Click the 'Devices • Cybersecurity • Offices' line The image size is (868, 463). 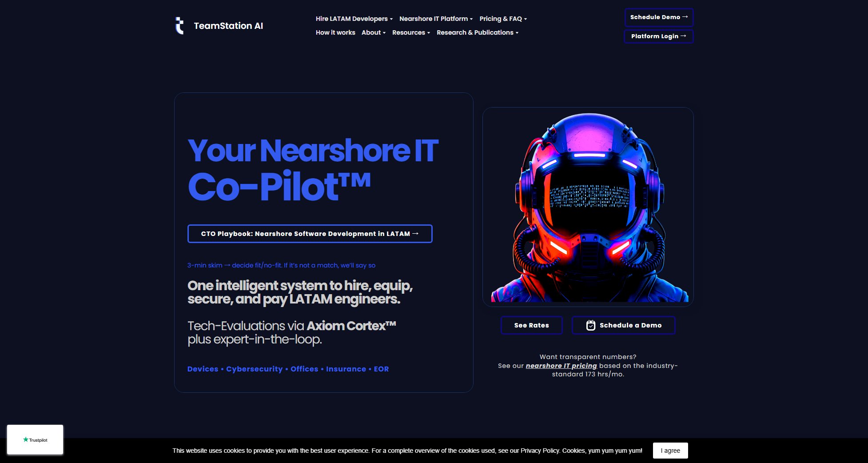point(288,369)
